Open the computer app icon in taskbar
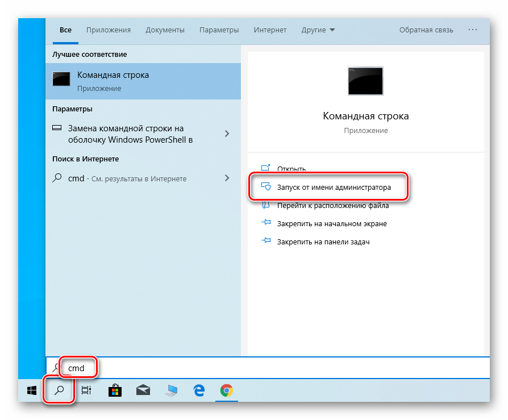The width and height of the screenshot is (508, 420). pos(171,390)
